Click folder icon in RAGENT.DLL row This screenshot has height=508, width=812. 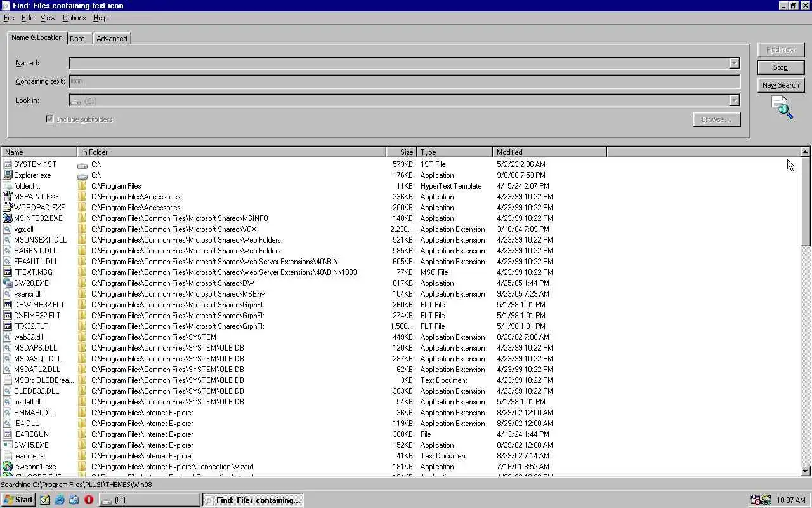[82, 251]
